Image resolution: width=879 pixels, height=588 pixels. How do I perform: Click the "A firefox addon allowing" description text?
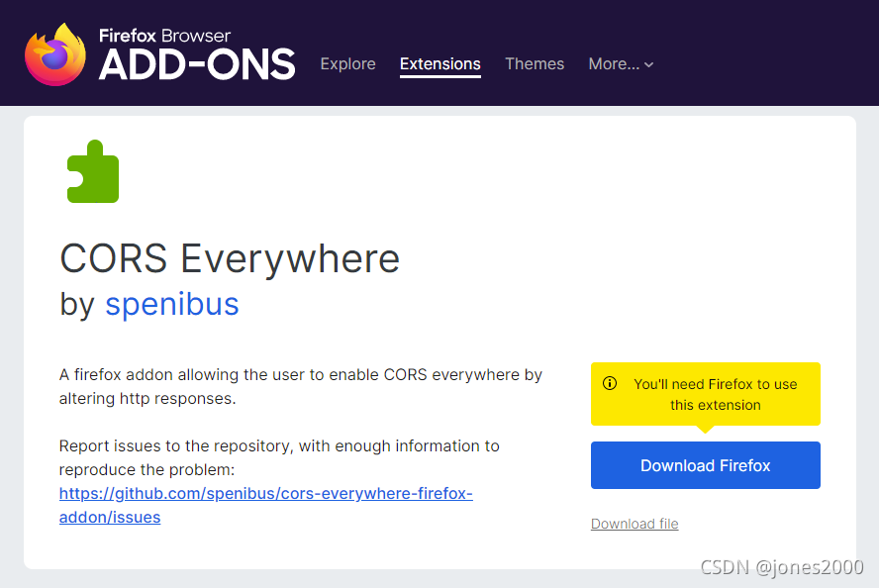[301, 386]
